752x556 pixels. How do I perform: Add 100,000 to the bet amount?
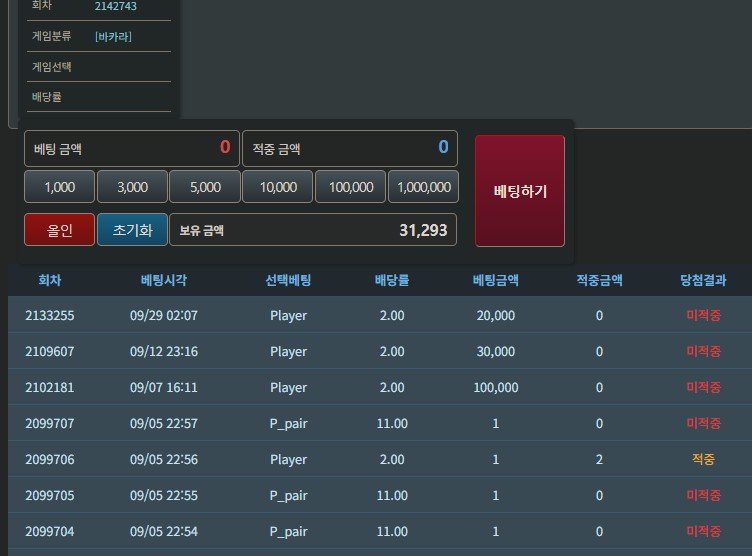(x=351, y=187)
